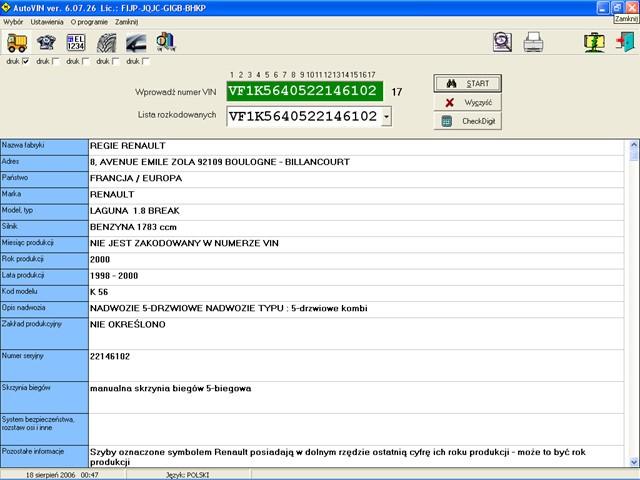640x480 pixels.
Task: Select the yellow truck VIN decoder icon
Action: [x=17, y=42]
